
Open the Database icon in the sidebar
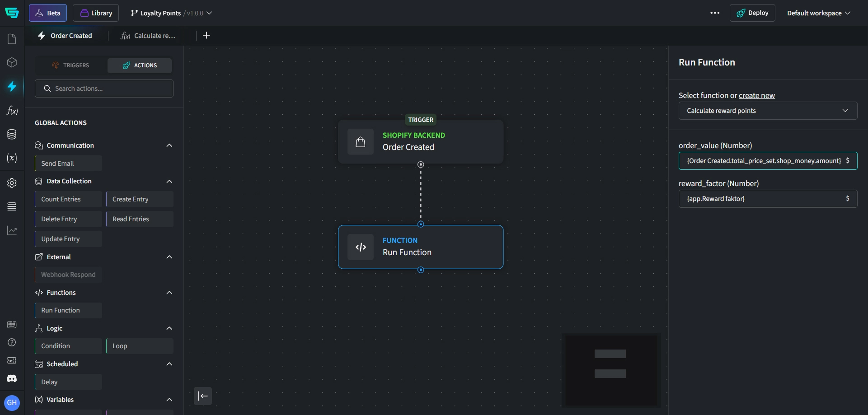click(12, 134)
